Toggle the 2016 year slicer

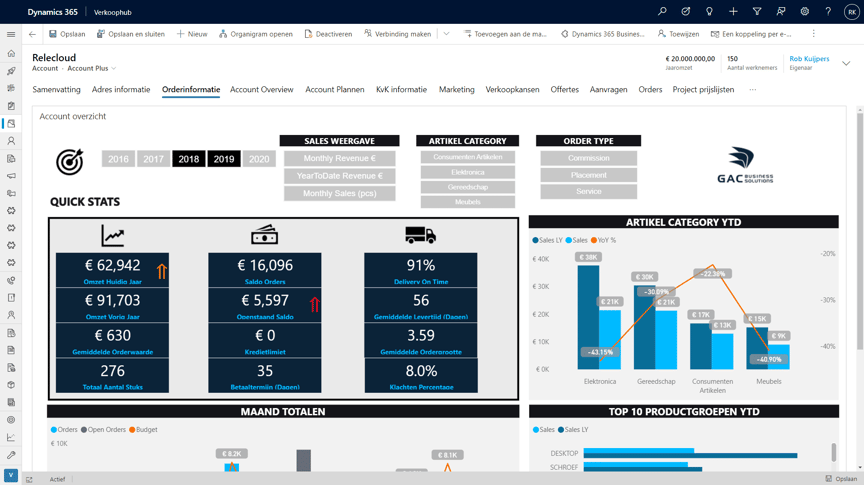[x=118, y=159]
